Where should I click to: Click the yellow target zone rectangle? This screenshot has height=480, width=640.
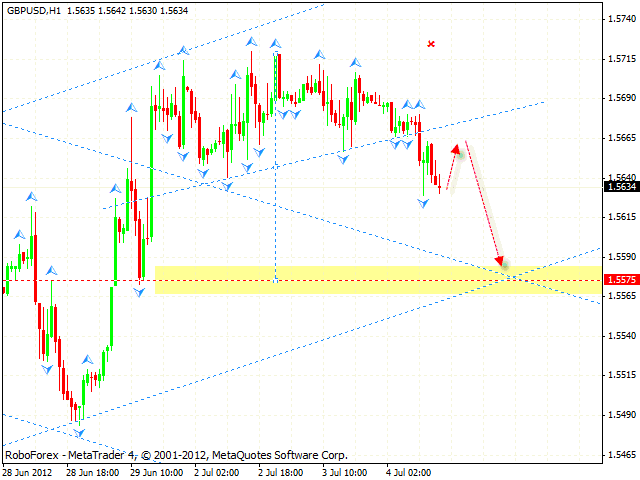(378, 280)
